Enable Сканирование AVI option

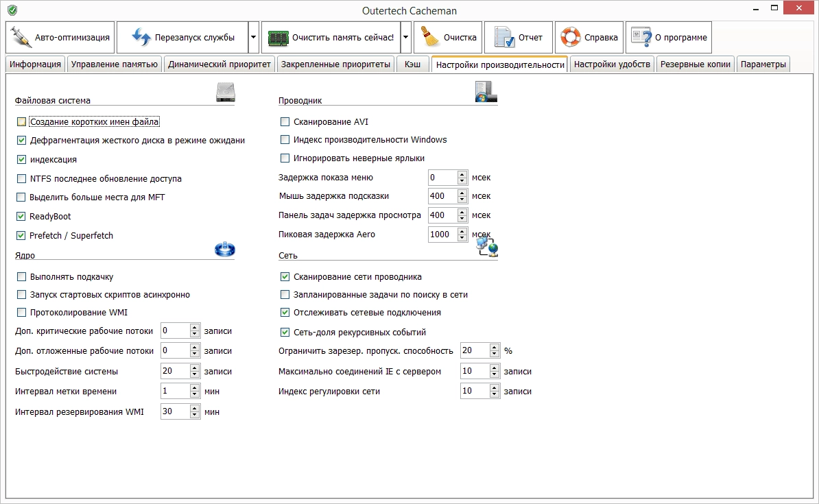[285, 121]
